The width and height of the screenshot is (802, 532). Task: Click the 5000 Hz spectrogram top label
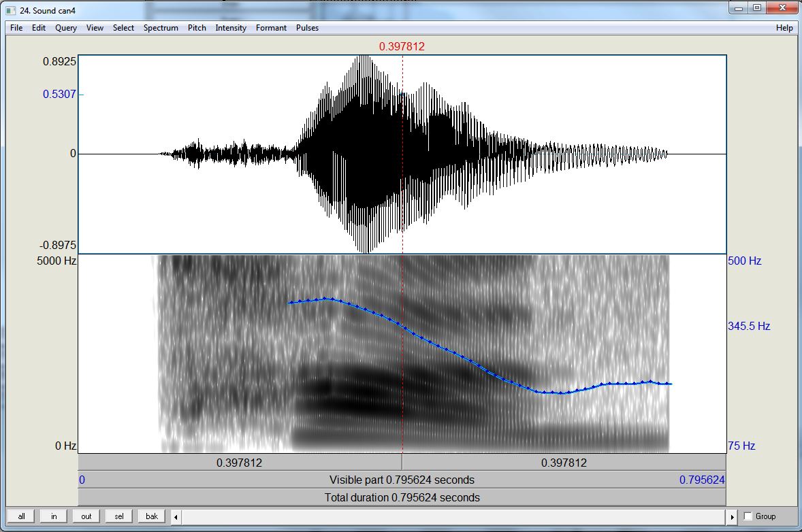coord(57,261)
